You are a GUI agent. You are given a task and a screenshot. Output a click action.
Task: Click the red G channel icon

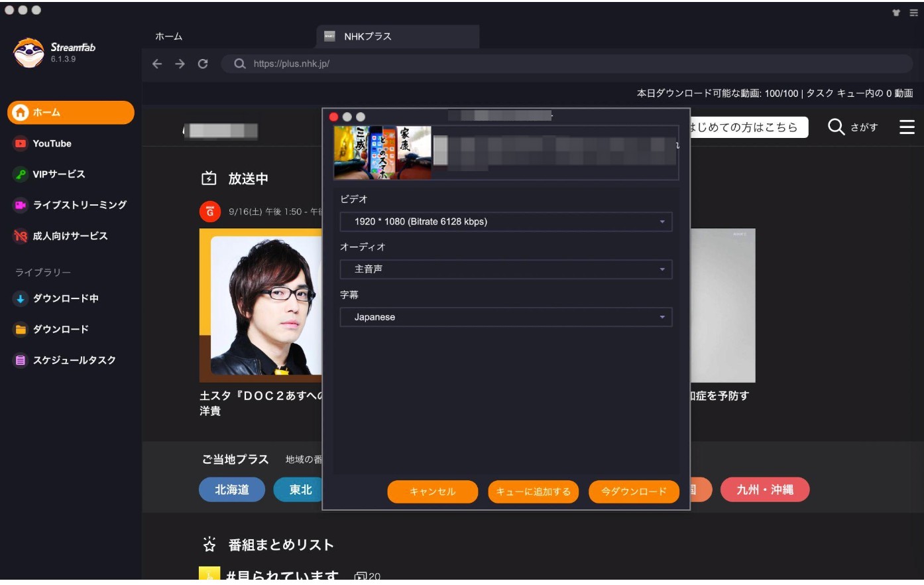[x=210, y=212]
